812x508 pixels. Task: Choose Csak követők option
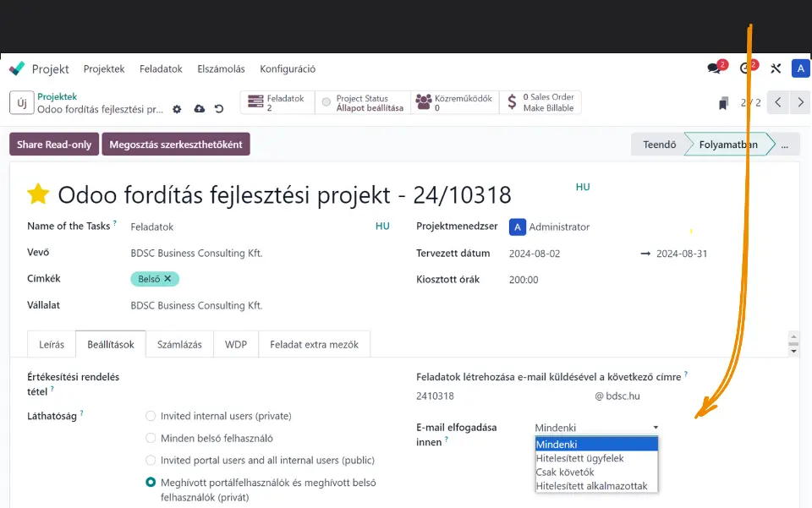(596, 472)
